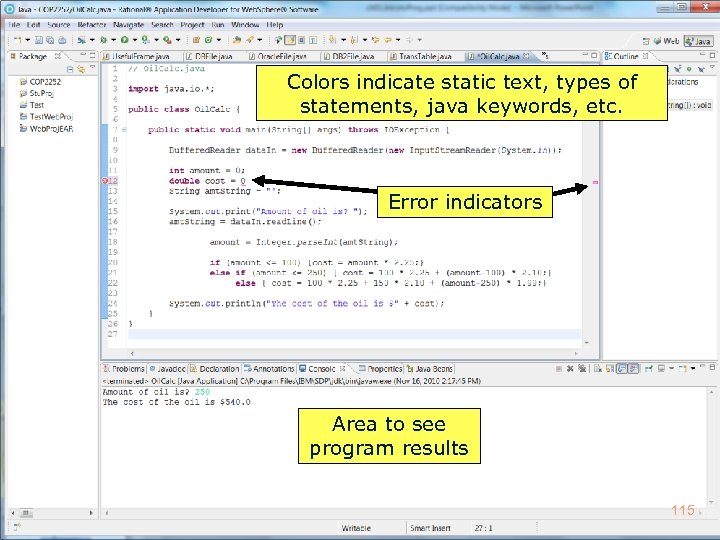Show the hidden editor tabs list
Image resolution: width=720 pixels, height=540 pixels.
tap(545, 56)
